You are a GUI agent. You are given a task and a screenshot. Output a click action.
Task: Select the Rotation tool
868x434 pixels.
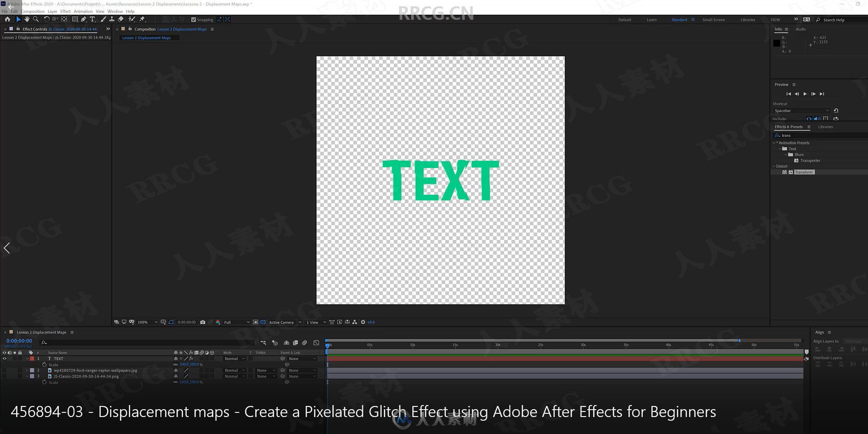(46, 19)
